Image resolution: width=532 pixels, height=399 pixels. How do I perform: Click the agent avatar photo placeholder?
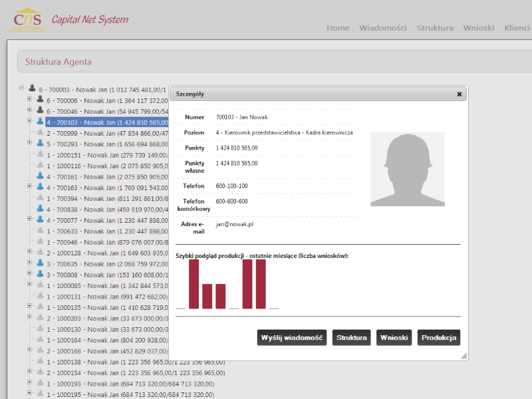coord(407,169)
